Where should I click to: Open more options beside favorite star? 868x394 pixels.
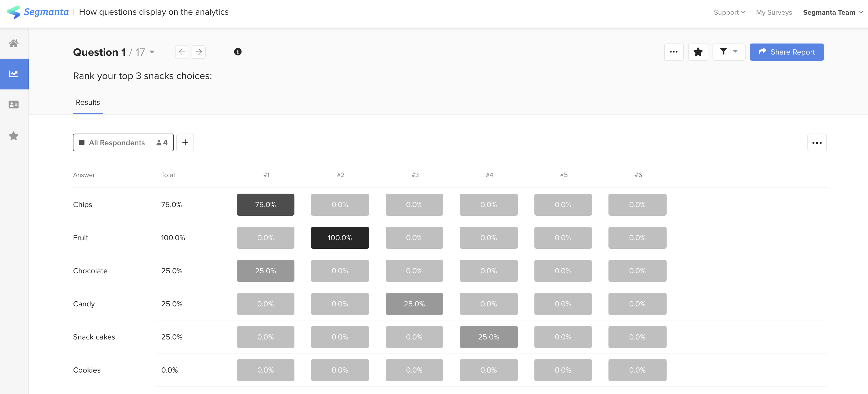(x=674, y=52)
